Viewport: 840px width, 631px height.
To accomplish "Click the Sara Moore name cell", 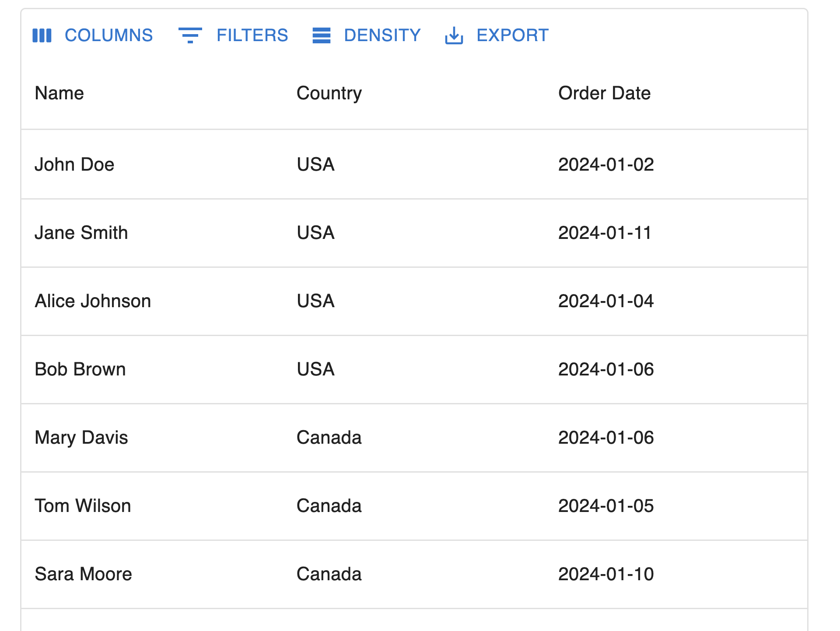I will coord(83,574).
